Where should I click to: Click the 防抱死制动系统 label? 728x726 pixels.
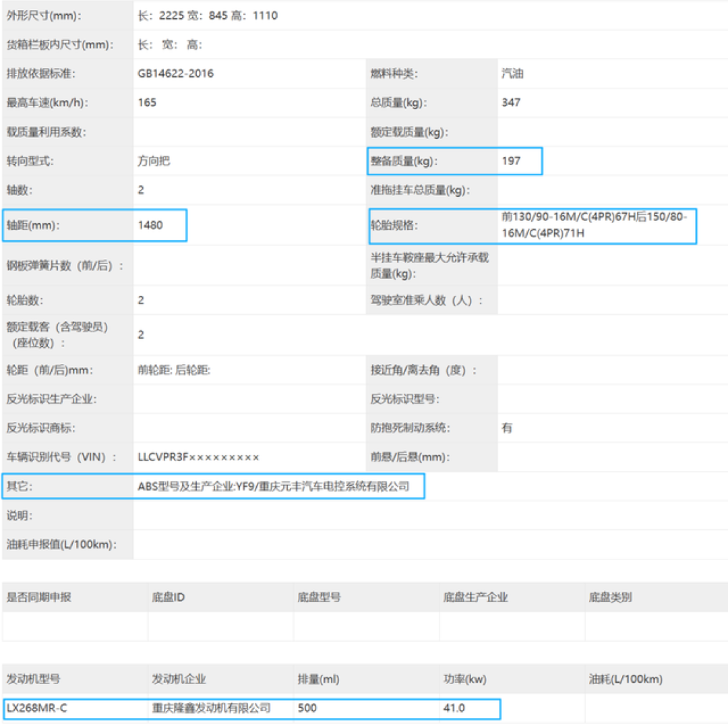click(410, 428)
